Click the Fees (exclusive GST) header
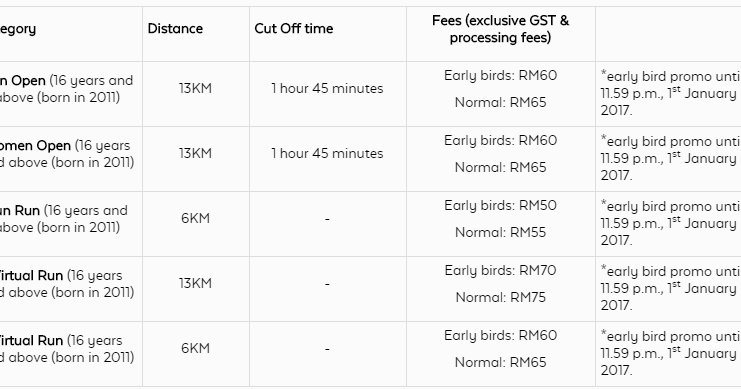Image resolution: width=741 pixels, height=389 pixels. point(500,29)
